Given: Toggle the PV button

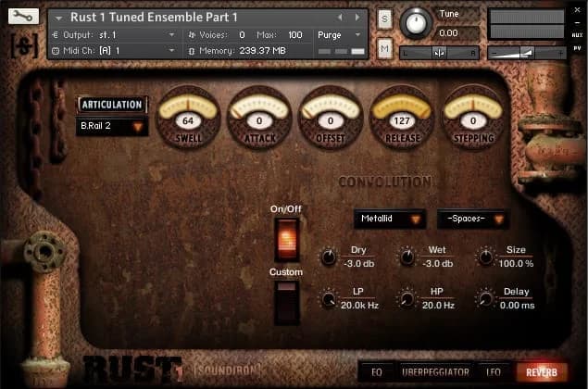Looking at the screenshot, I should (x=577, y=48).
